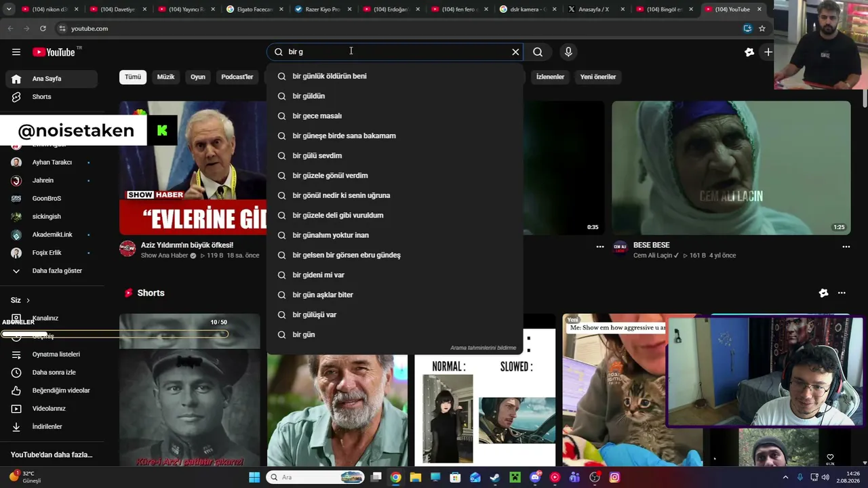
Task: Go to YouTube home via the logo
Action: [54, 52]
